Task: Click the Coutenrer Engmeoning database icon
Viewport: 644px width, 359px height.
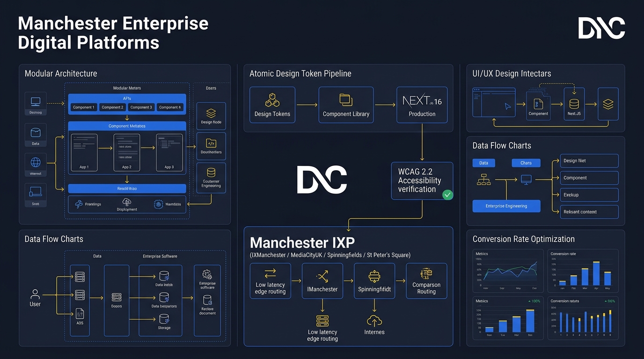Action: click(211, 172)
